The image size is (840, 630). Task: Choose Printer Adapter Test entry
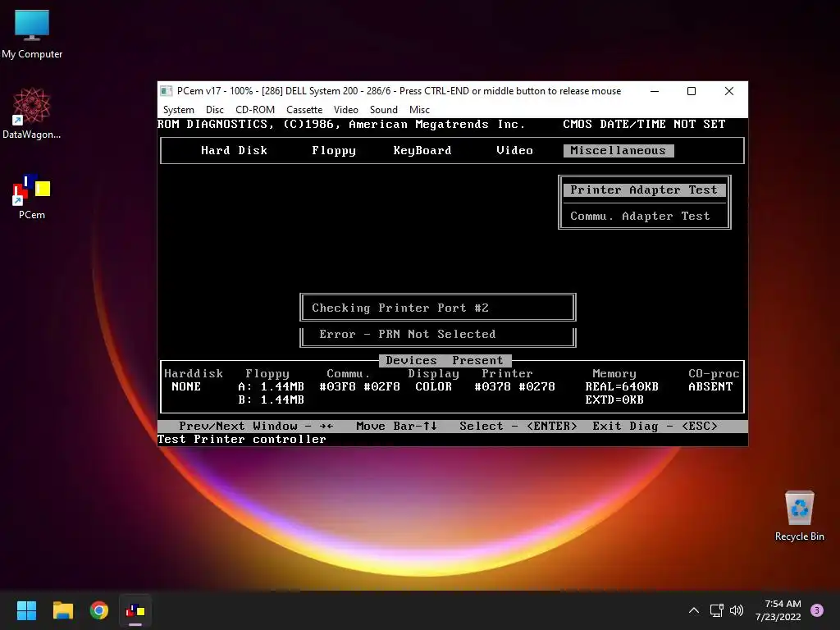tap(644, 189)
